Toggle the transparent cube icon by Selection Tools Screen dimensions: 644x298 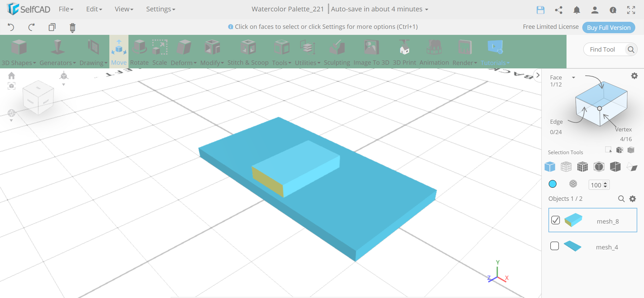click(631, 150)
